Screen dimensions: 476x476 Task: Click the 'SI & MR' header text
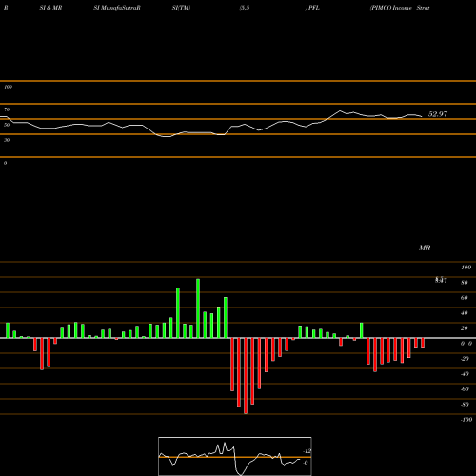(x=50, y=8)
